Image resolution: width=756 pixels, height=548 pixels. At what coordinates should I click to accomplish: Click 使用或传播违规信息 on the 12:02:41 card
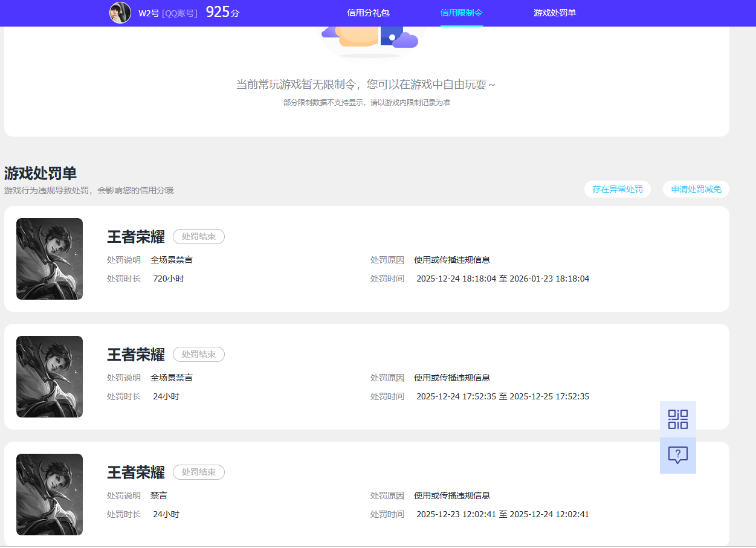(x=452, y=495)
